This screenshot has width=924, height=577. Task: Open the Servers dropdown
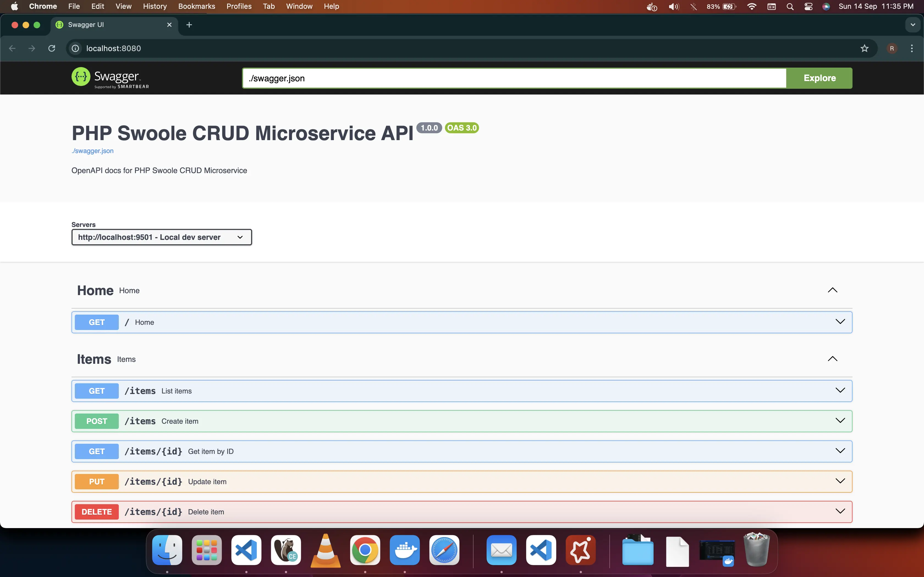pyautogui.click(x=161, y=237)
